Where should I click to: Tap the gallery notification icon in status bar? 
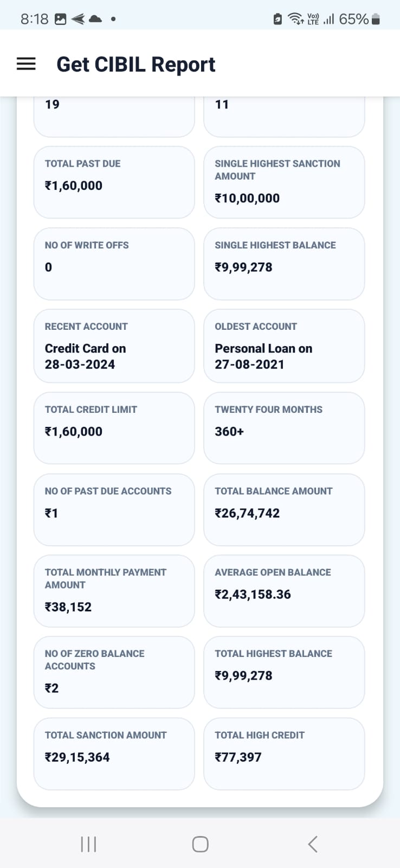61,19
